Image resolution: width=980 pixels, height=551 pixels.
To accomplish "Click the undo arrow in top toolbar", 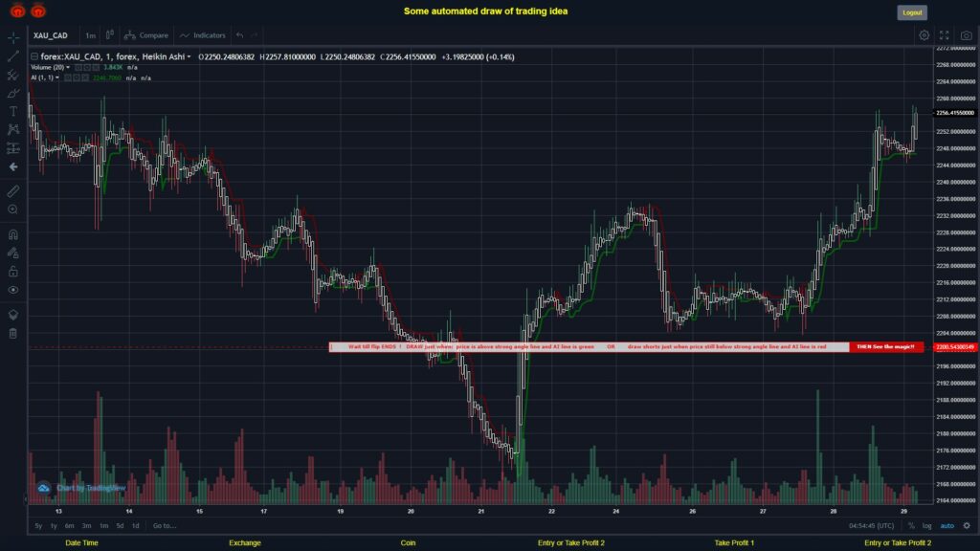I will pos(239,35).
